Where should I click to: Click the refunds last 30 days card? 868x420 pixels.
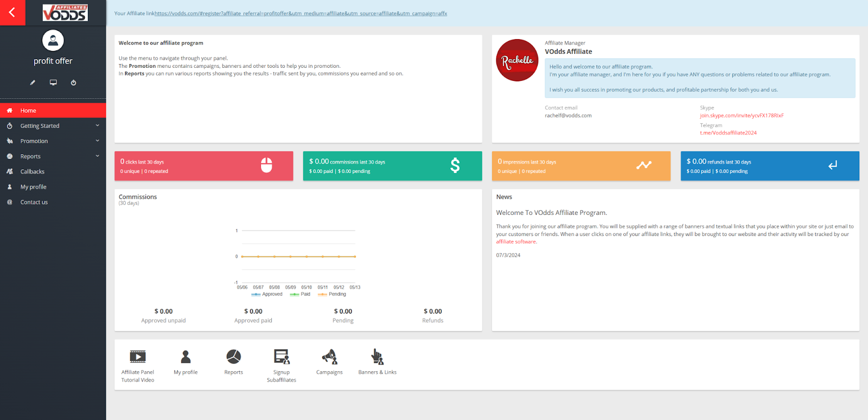(x=770, y=166)
